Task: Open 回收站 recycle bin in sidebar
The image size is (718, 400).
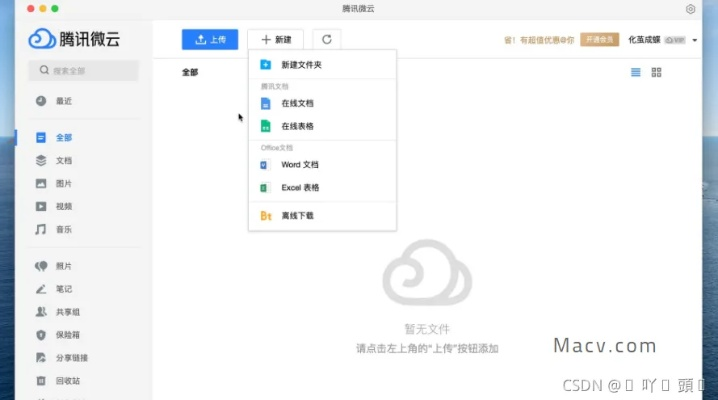Action: [68, 380]
